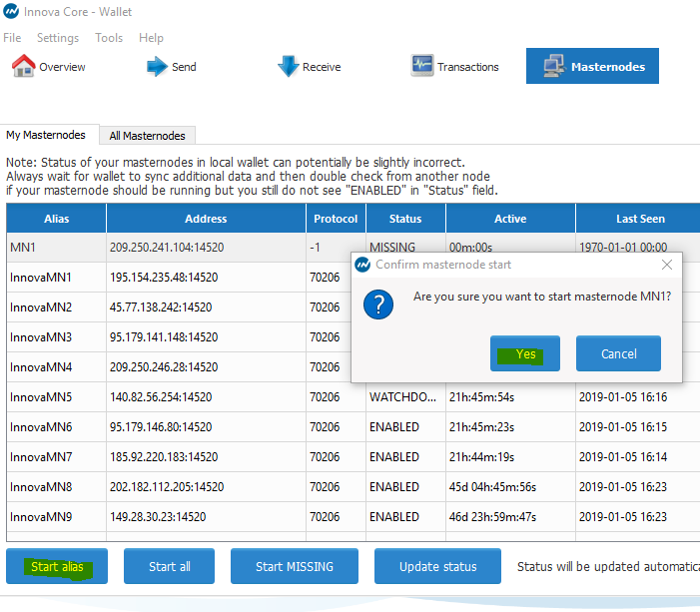The width and height of the screenshot is (700, 612).
Task: Open the Tools menu
Action: pos(109,38)
